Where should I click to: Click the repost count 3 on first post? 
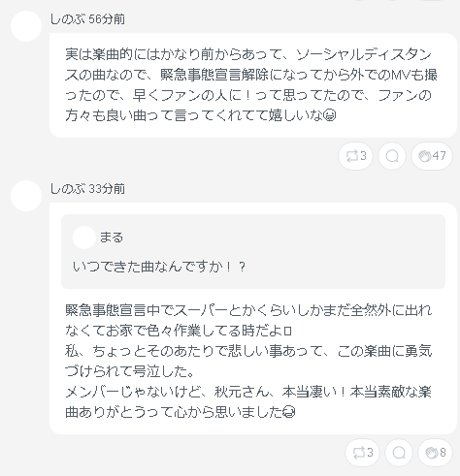pyautogui.click(x=363, y=156)
